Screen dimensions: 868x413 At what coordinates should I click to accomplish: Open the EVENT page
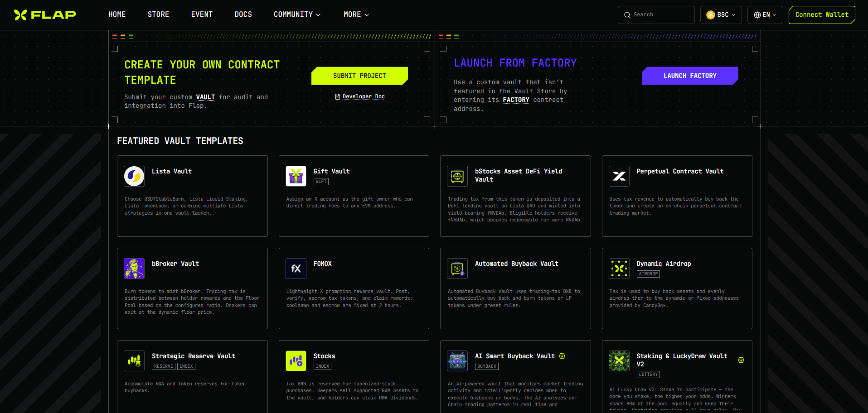click(x=202, y=14)
